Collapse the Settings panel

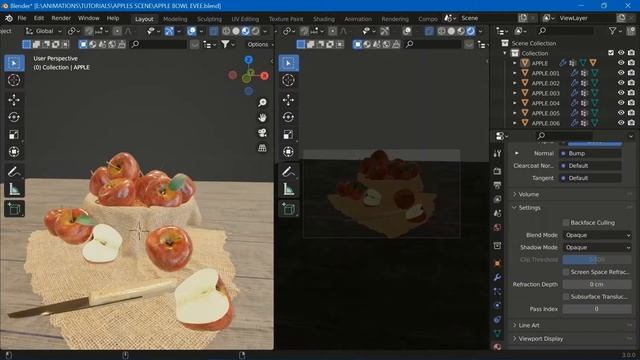click(529, 208)
